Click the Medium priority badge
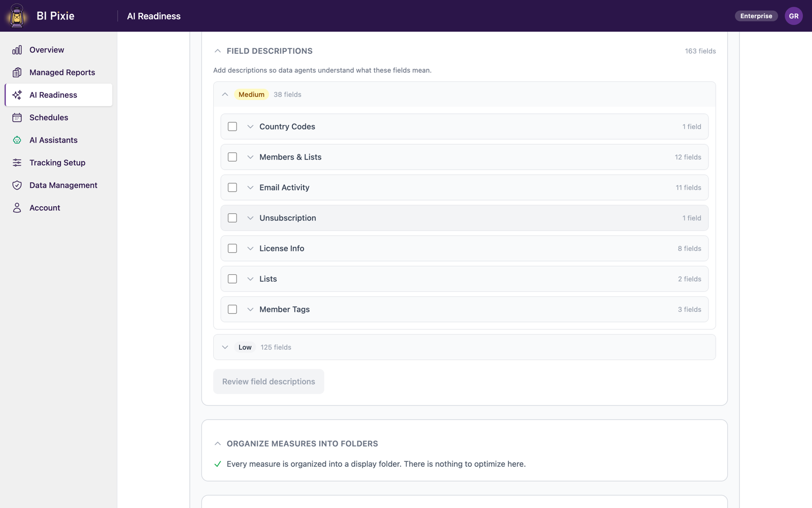Viewport: 812px width, 508px height. tap(251, 94)
